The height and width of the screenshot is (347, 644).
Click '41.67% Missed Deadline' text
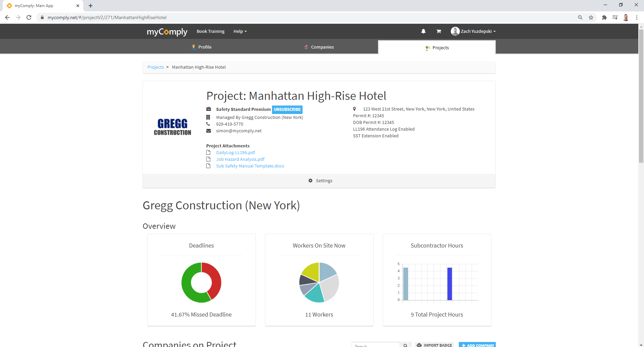[201, 315]
